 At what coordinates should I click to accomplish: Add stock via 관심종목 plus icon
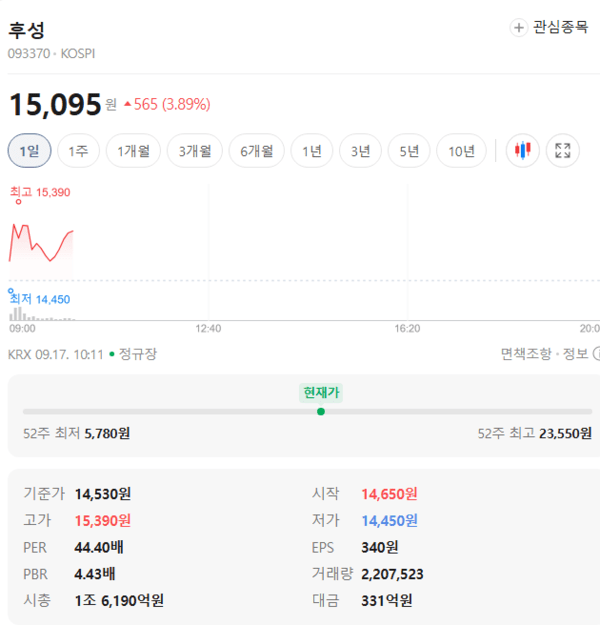[x=519, y=28]
